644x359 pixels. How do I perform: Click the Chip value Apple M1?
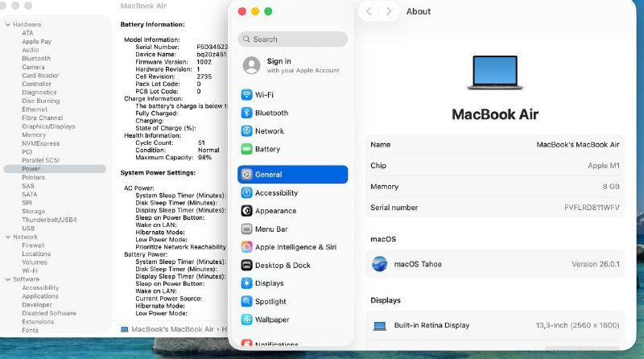point(603,166)
